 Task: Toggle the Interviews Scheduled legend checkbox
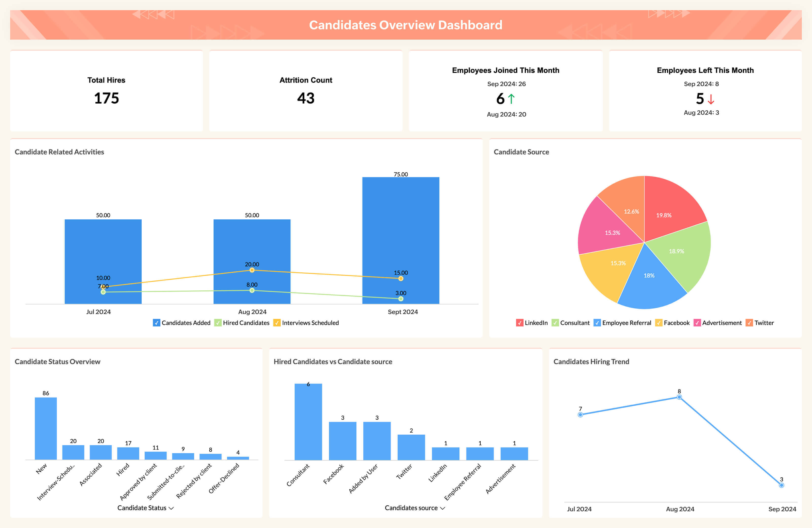[x=277, y=323]
